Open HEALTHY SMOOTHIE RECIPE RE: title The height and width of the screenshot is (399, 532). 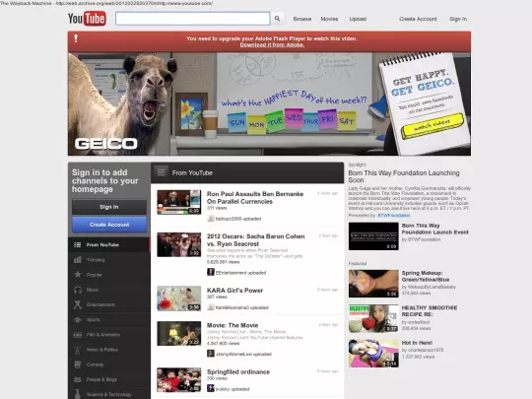point(430,311)
